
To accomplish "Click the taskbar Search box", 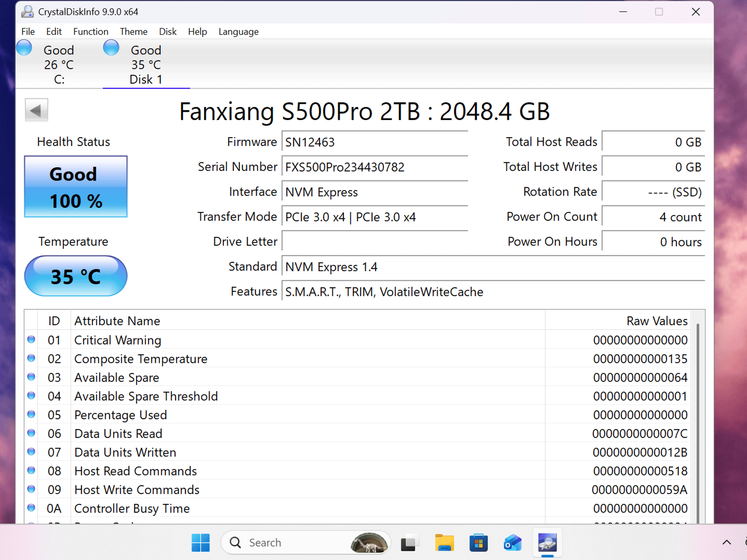I will point(306,542).
